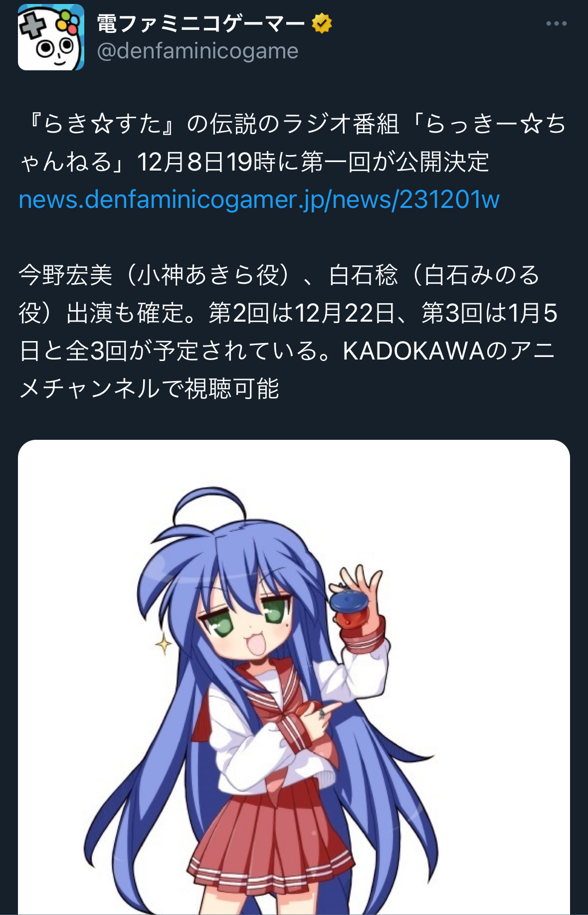
Task: Click the 白石稔 cast name text
Action: click(x=364, y=275)
